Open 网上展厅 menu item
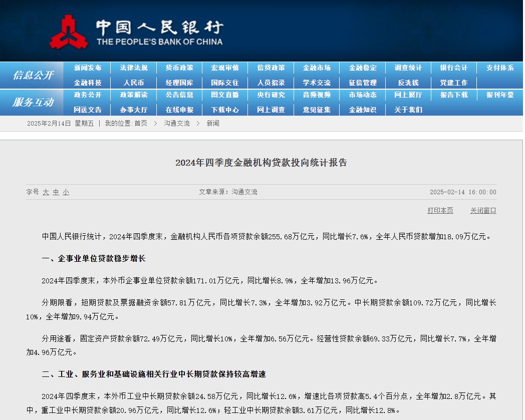 click(x=408, y=95)
